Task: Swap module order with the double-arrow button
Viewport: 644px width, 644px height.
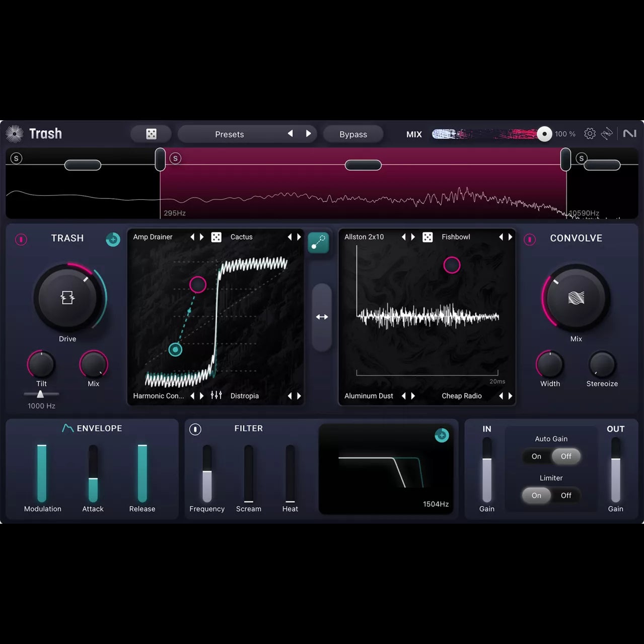Action: click(x=322, y=317)
